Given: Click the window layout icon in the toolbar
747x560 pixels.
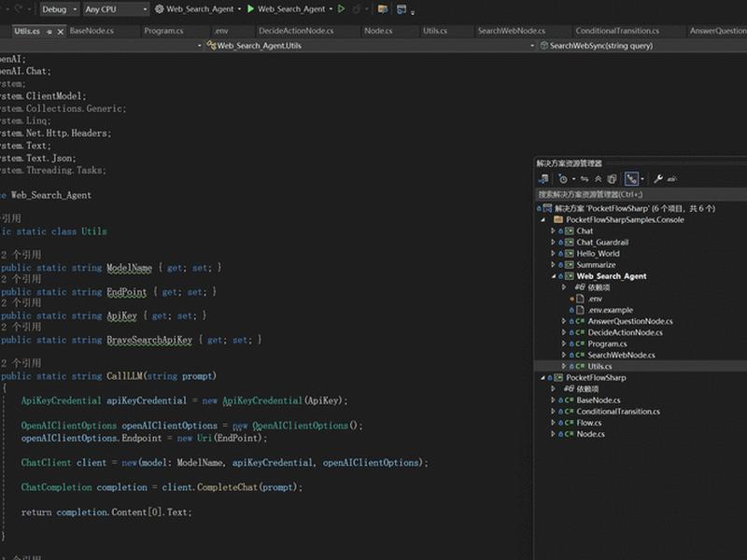Looking at the screenshot, I should 402,9.
